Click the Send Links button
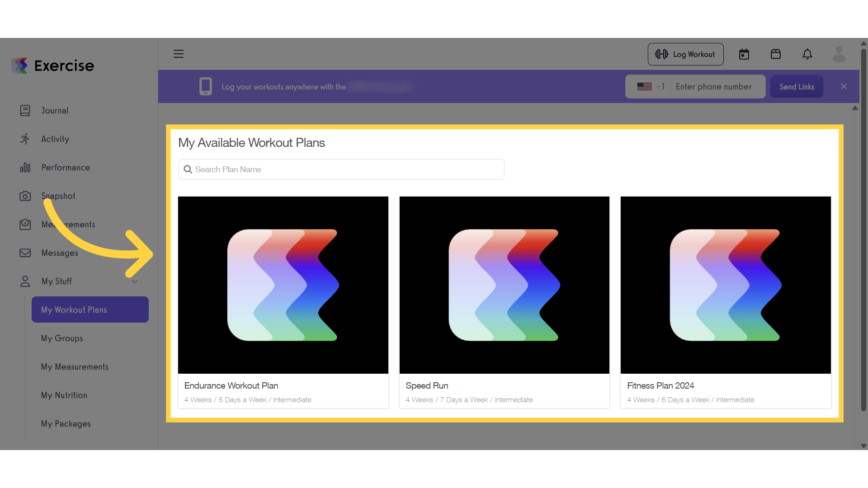 pyautogui.click(x=797, y=86)
